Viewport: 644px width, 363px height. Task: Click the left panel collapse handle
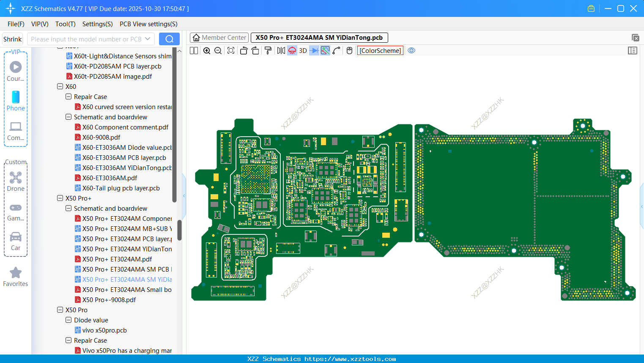[x=184, y=195]
